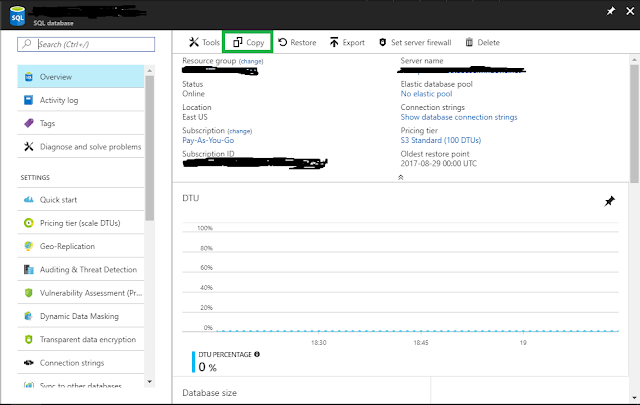Focus the Search (Ctrl+/) box
The image size is (640, 405).
[86, 44]
